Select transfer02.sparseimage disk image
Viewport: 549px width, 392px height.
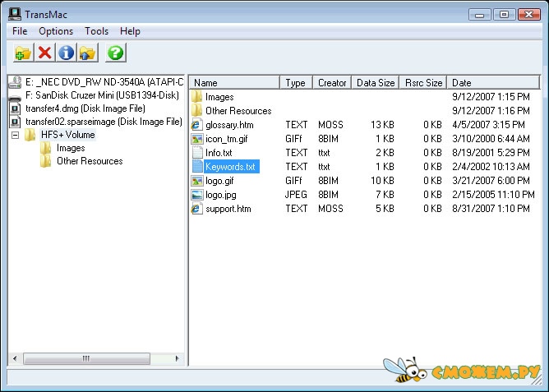click(104, 122)
